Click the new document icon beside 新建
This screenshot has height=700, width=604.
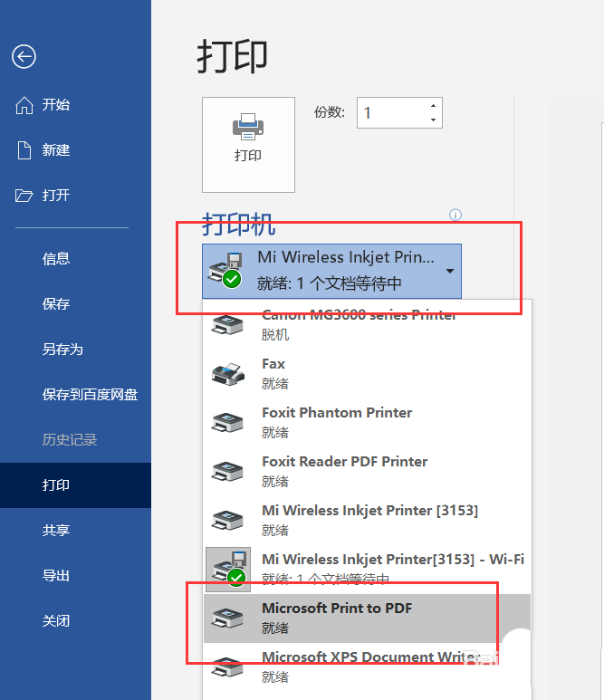click(x=24, y=150)
